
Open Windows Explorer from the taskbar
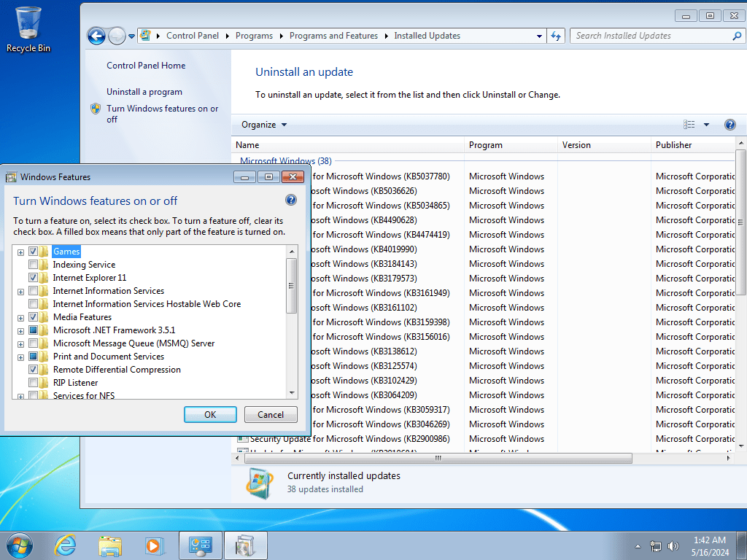coord(110,545)
